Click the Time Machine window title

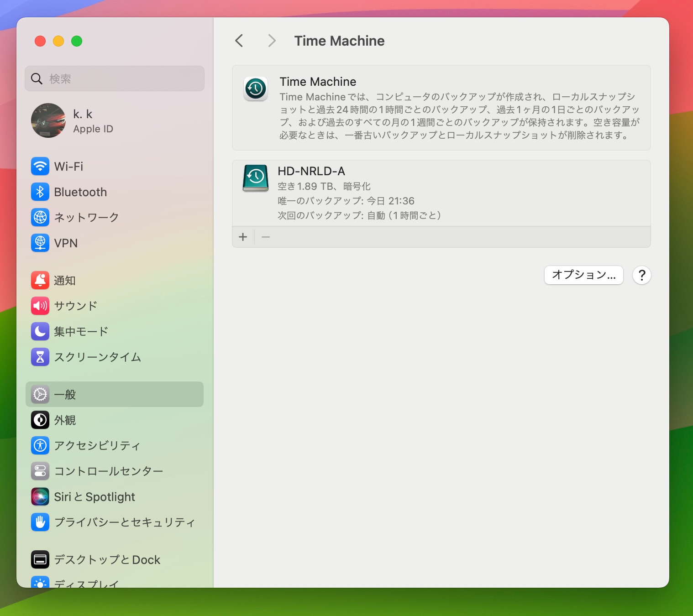(x=339, y=41)
